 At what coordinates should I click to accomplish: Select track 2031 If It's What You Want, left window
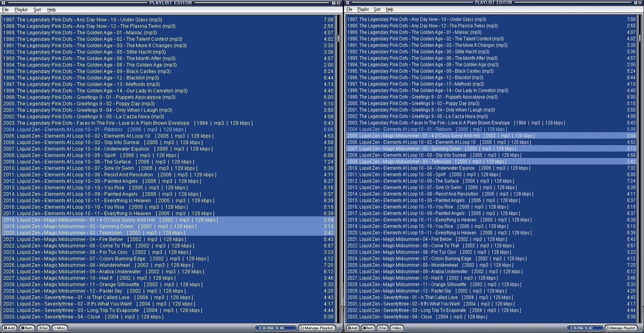coord(168,304)
